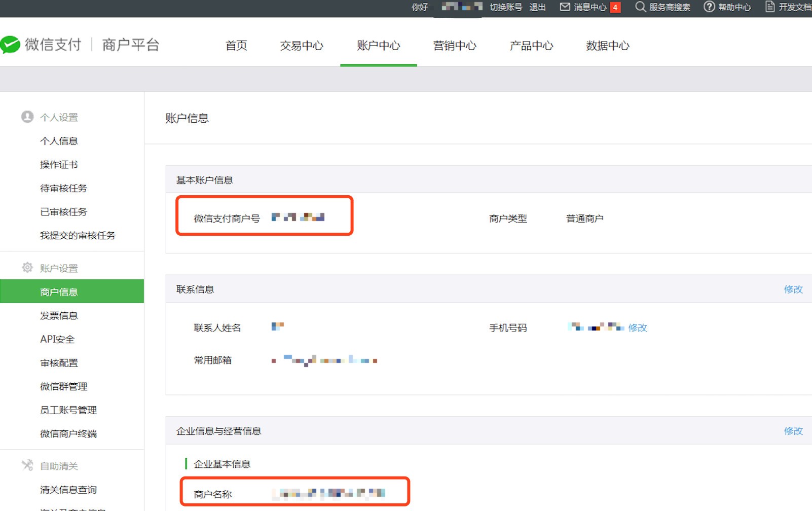The height and width of the screenshot is (511, 812).
Task: Click the help center question mark icon
Action: pyautogui.click(x=709, y=7)
